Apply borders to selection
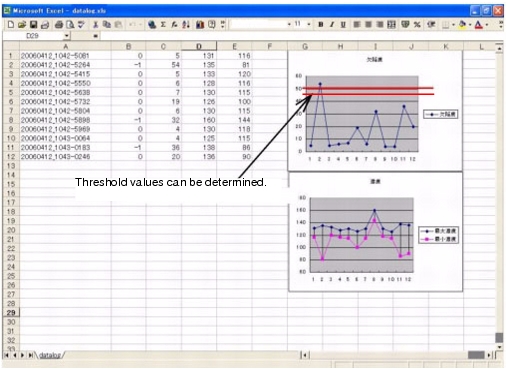 446,24
